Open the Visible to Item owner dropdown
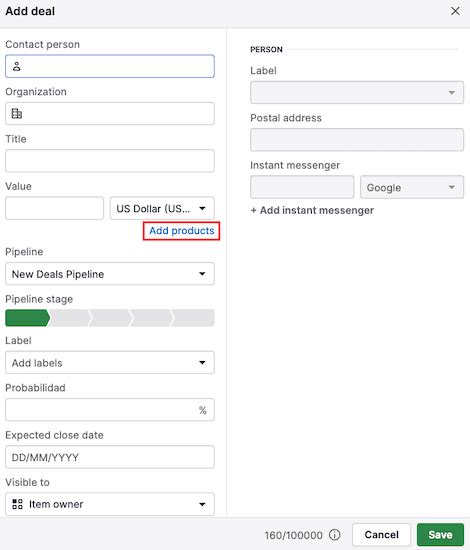 click(x=110, y=504)
